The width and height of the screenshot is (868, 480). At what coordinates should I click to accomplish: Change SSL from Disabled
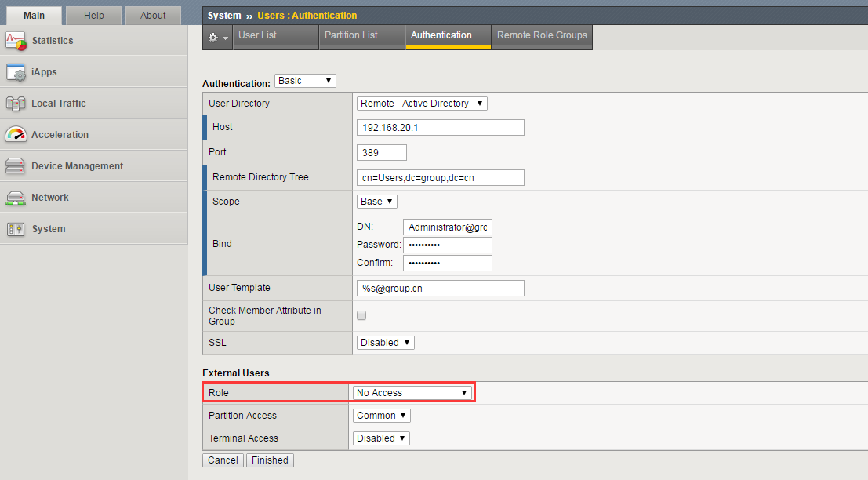pyautogui.click(x=385, y=342)
